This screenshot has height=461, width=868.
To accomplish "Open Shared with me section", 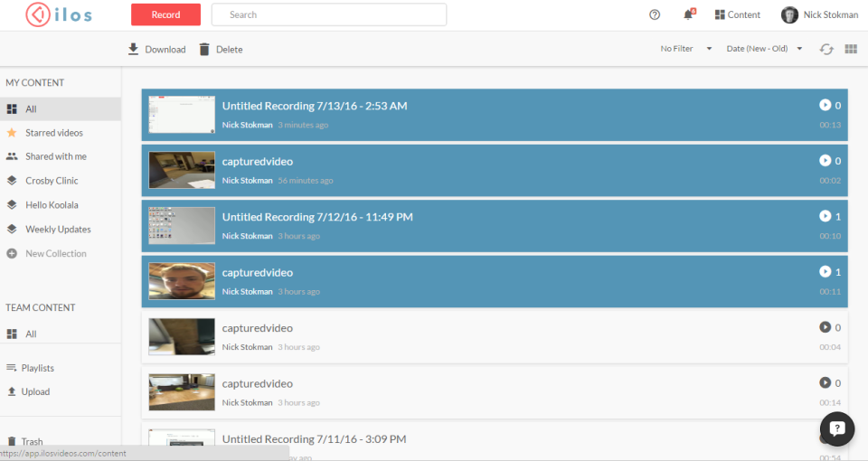I will (x=55, y=156).
